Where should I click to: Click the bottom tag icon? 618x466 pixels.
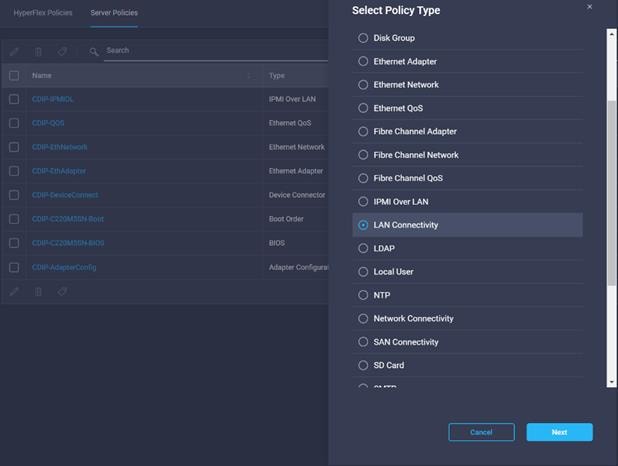pos(62,291)
